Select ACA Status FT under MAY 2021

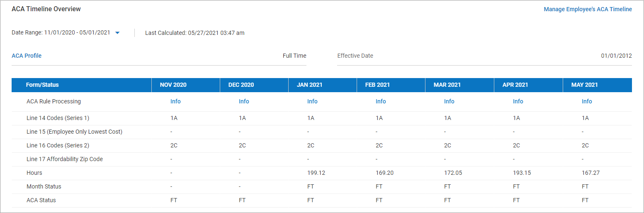tap(585, 200)
